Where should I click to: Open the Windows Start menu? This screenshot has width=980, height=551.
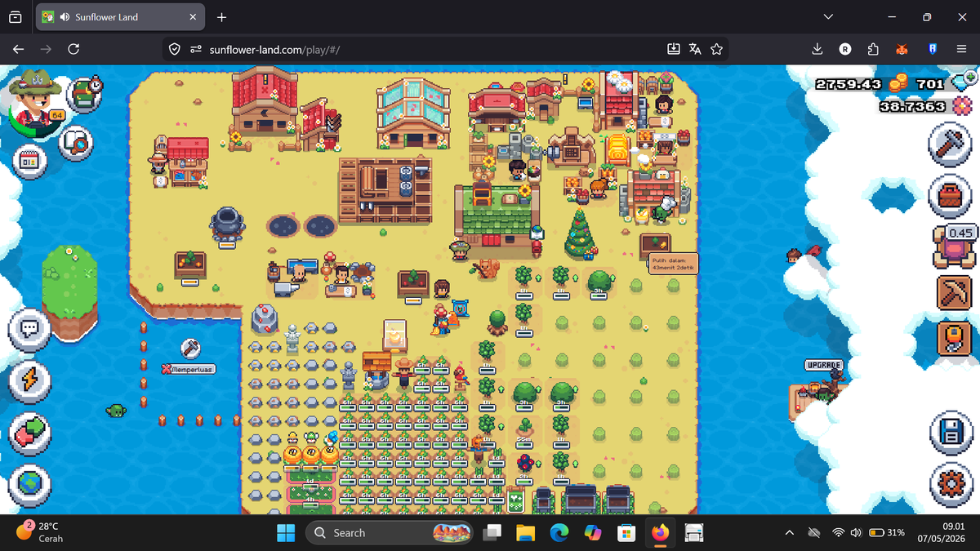pyautogui.click(x=286, y=533)
